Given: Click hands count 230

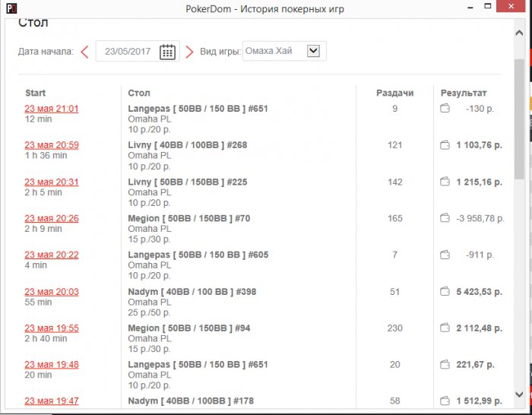Looking at the screenshot, I should point(395,328).
